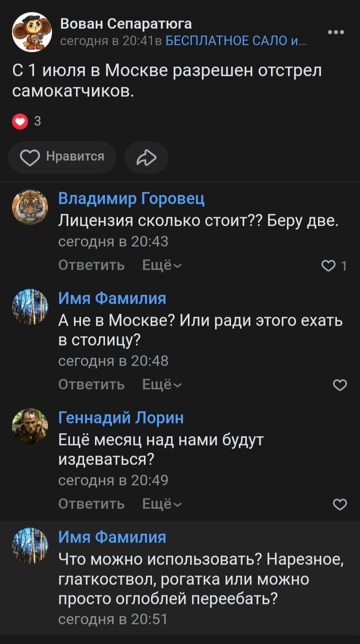
Task: Open the post author name Вован Сепаратюга
Action: [x=126, y=24]
